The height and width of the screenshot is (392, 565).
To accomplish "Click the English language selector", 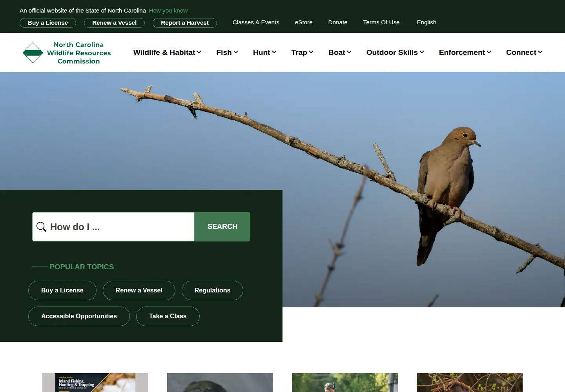I will pyautogui.click(x=426, y=22).
